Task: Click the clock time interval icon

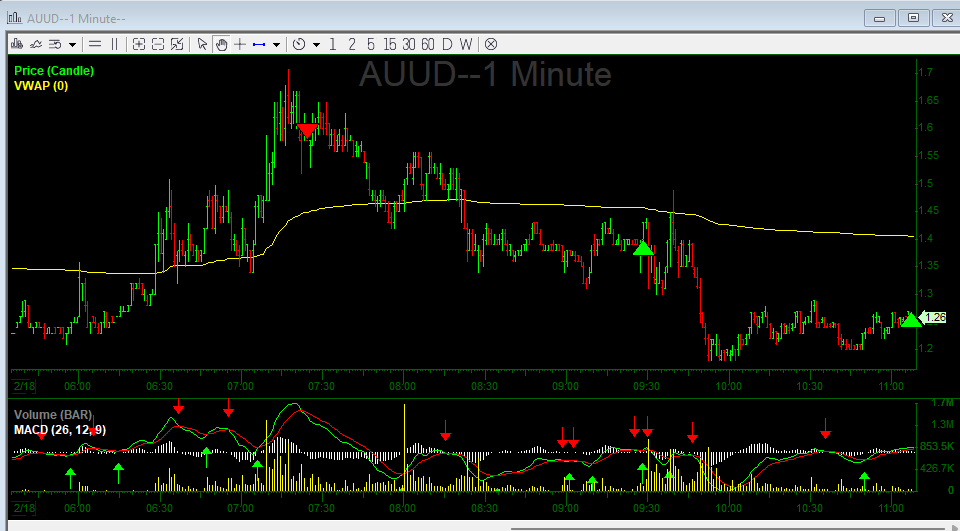Action: click(299, 44)
